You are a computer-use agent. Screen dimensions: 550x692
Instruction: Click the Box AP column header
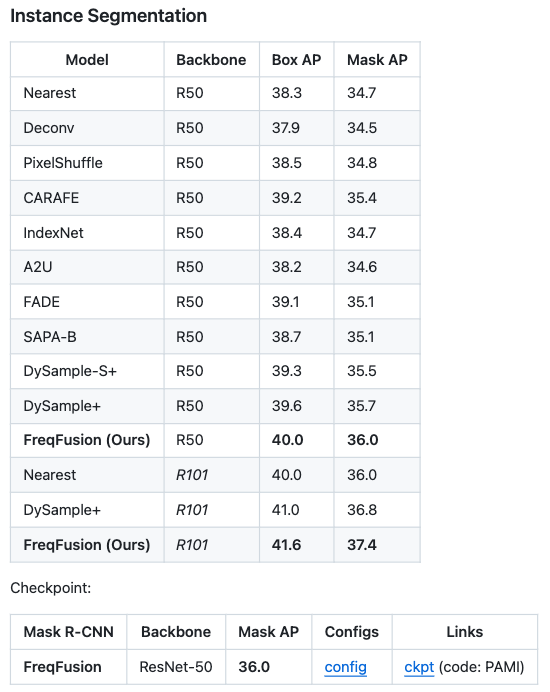296,60
